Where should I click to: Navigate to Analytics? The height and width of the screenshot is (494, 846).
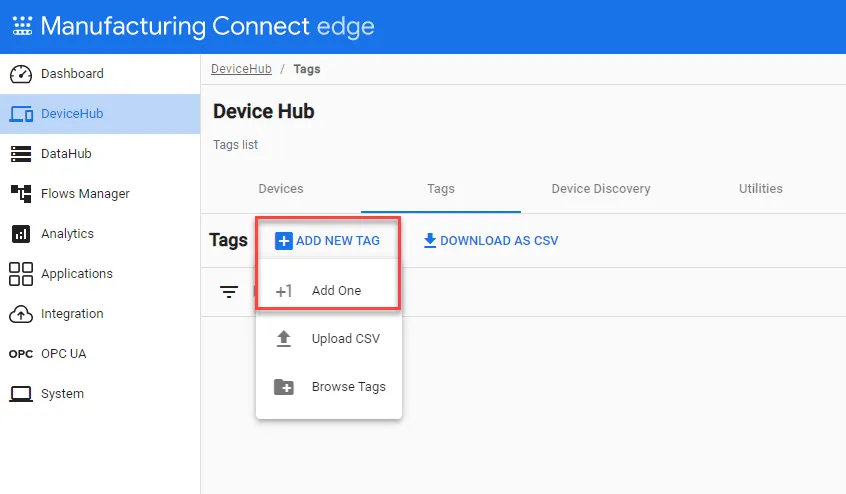click(100, 234)
